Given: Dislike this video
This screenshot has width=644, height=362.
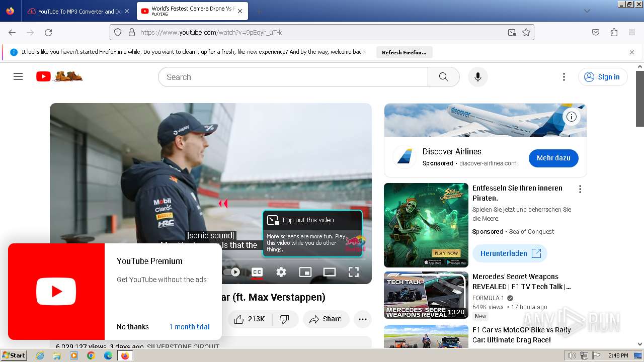Looking at the screenshot, I should point(284,319).
